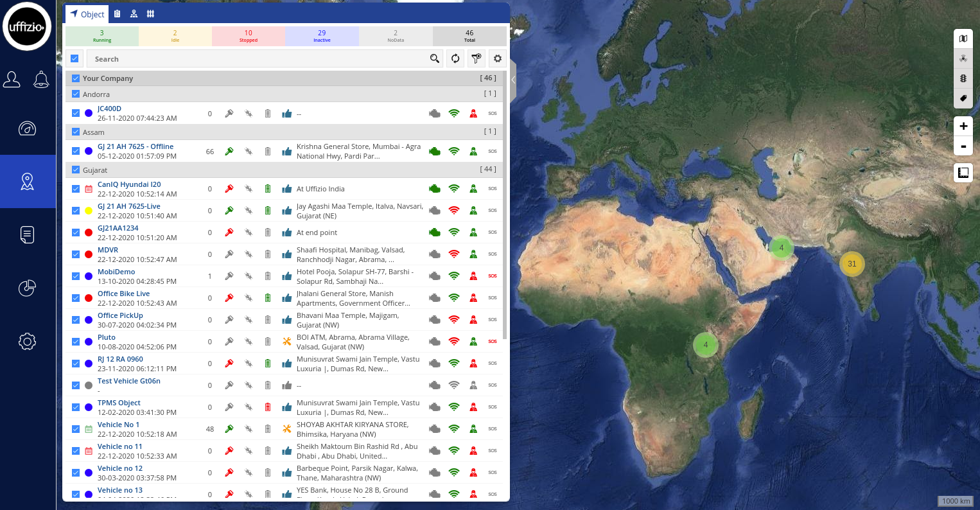Toggle the traffic light layer on map
The width and height of the screenshot is (980, 510).
tap(963, 78)
